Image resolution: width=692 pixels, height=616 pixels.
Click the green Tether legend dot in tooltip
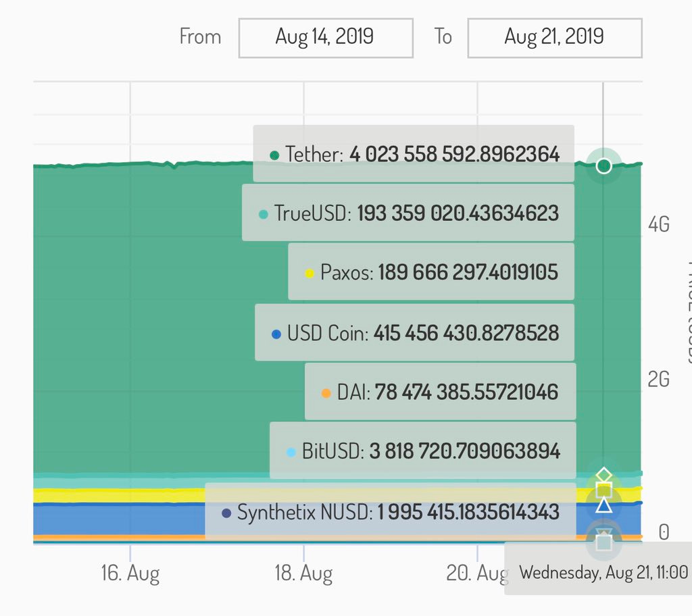click(x=274, y=155)
